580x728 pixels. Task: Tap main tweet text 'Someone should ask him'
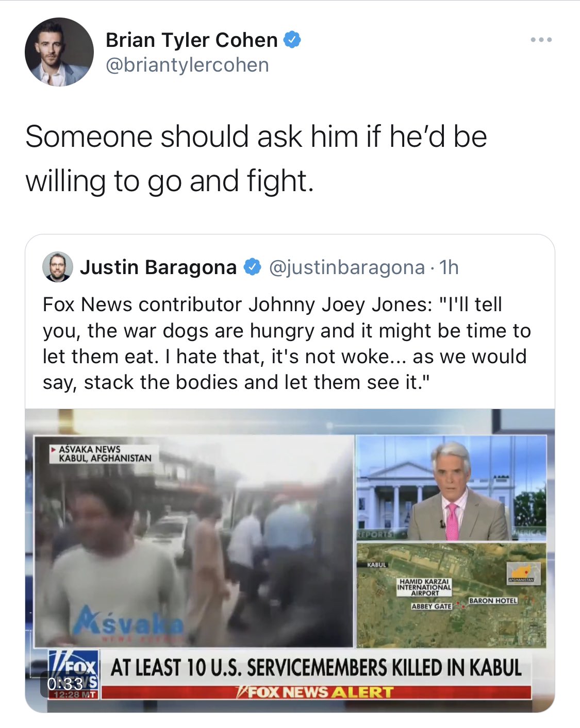point(256,159)
